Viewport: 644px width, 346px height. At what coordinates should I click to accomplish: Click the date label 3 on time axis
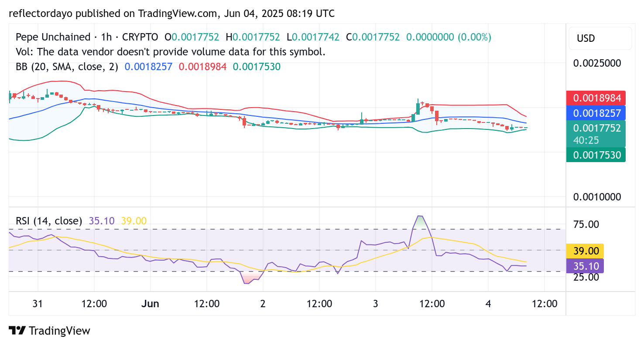pos(375,304)
